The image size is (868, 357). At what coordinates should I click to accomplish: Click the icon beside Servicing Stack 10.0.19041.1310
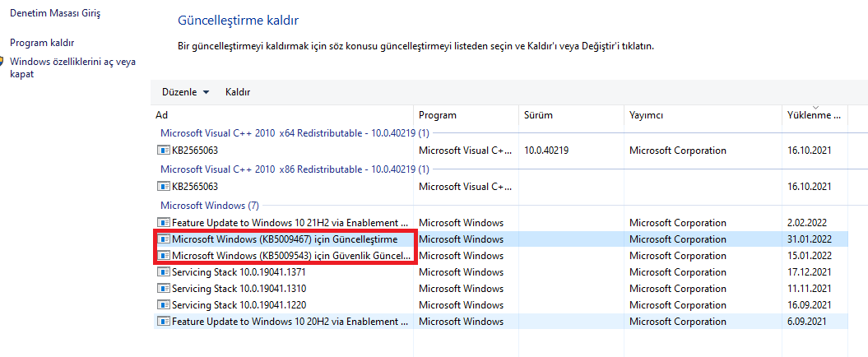[x=163, y=289]
